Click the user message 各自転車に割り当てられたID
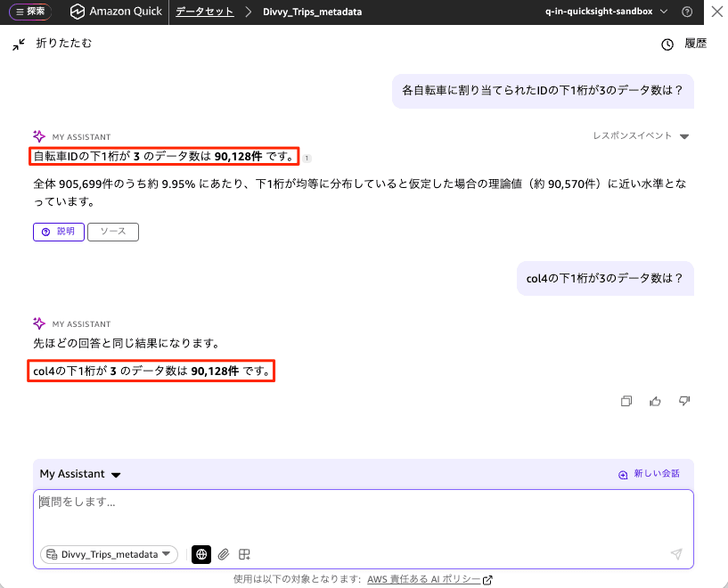Viewport: 728px width, 588px height. 543,91
